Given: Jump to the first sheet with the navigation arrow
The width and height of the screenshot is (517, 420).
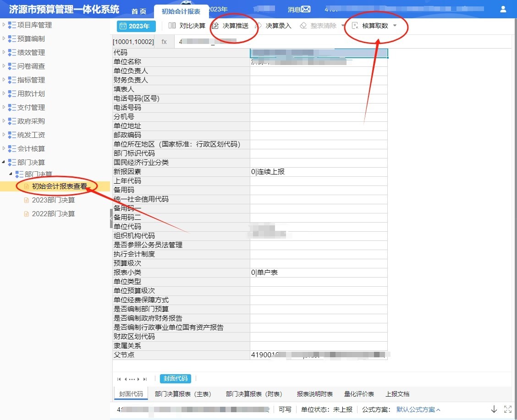Looking at the screenshot, I should [x=119, y=379].
